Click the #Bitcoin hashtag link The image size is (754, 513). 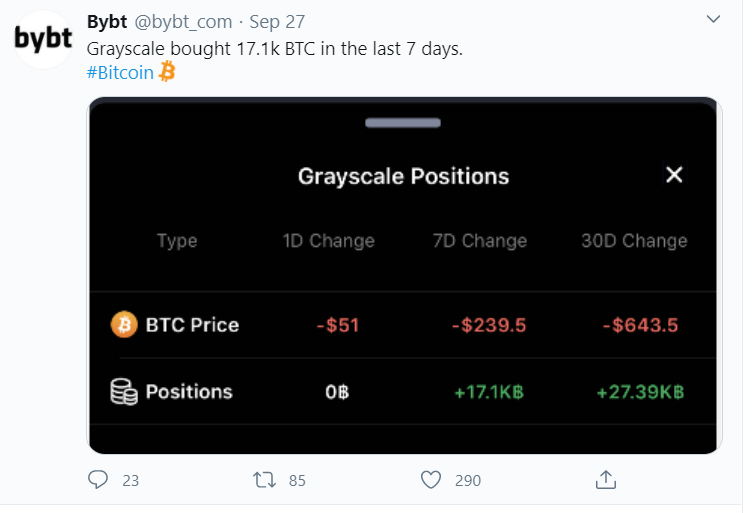click(x=120, y=72)
